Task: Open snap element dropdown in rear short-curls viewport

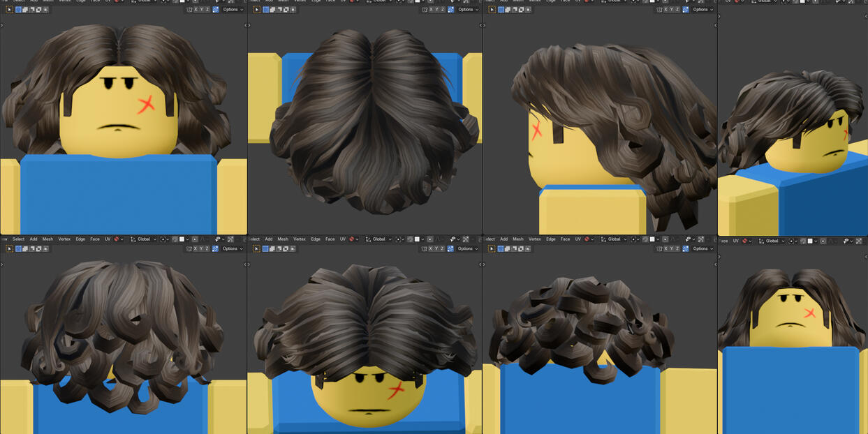Action: coord(655,239)
